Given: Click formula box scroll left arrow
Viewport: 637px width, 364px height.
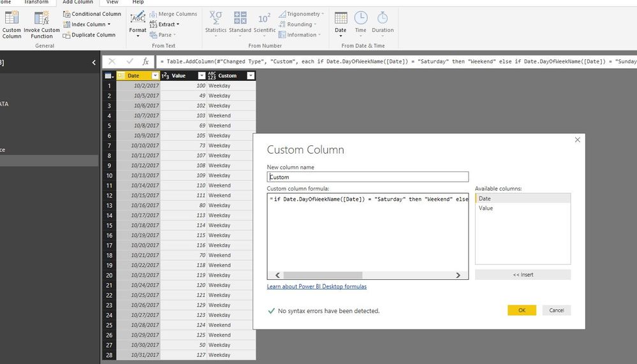Looking at the screenshot, I should pyautogui.click(x=277, y=275).
